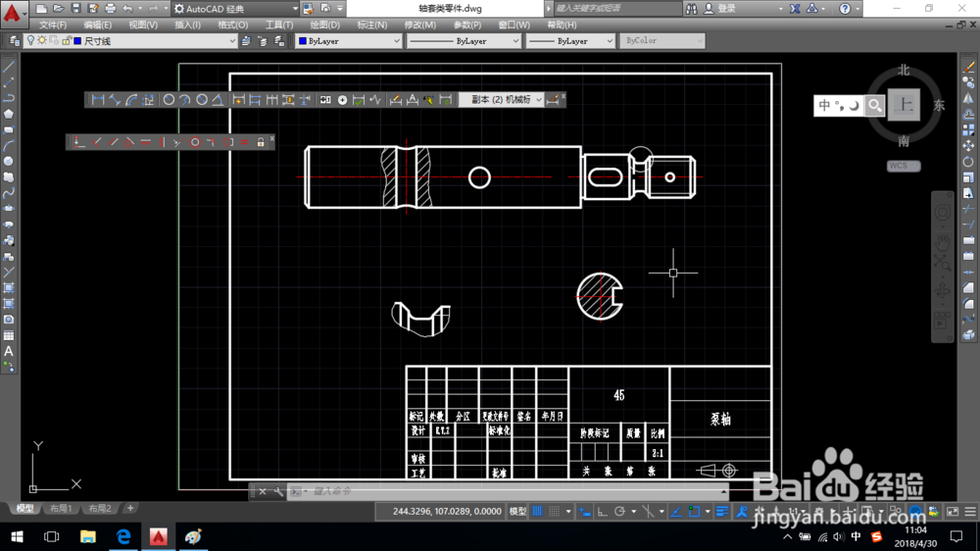Select the Angular dimension tool
980x551 pixels.
(x=218, y=99)
